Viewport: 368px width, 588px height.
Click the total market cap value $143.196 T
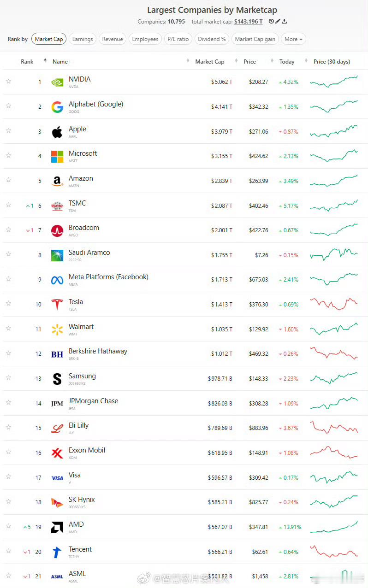(x=249, y=21)
